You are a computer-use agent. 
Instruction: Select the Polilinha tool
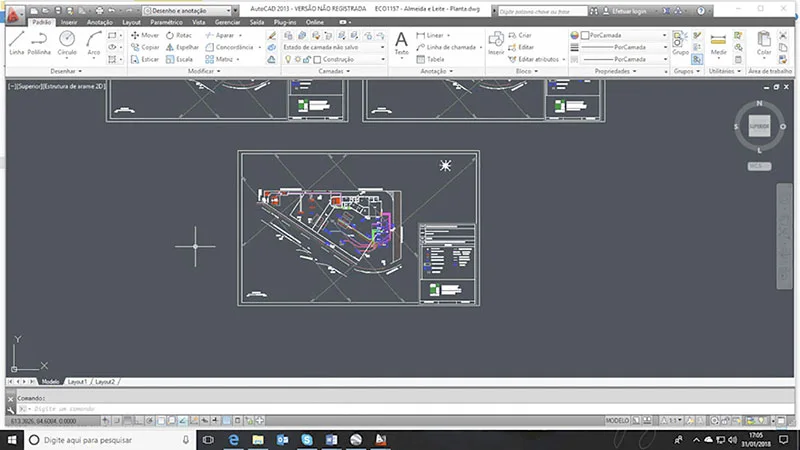[40, 42]
